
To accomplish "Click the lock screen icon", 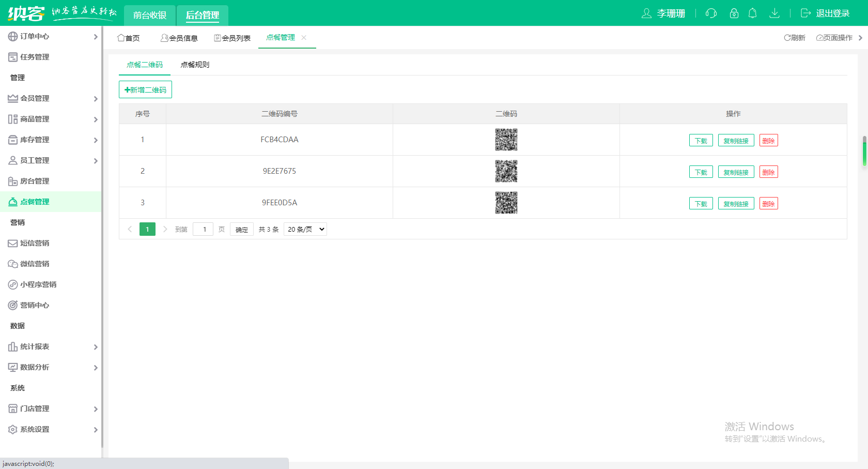I will tap(734, 13).
